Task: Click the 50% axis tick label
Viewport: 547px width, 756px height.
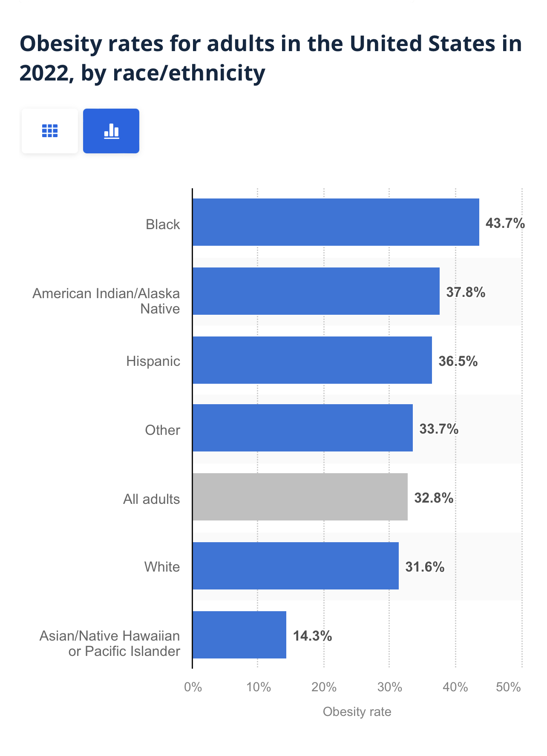Action: [508, 687]
